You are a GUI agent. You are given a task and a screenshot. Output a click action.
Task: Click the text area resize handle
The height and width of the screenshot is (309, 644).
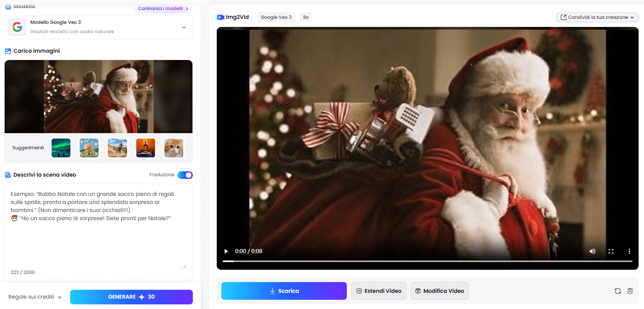[x=185, y=266]
